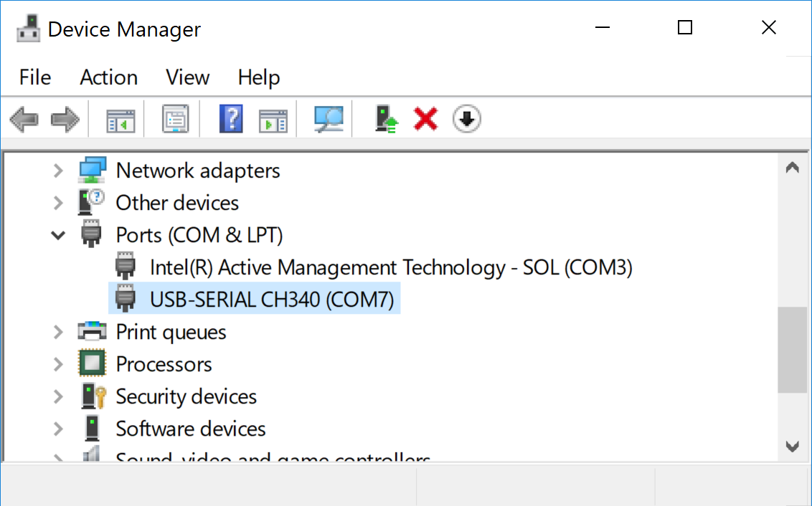Image resolution: width=812 pixels, height=506 pixels.
Task: Select USB-SERIAL CH340 (COM7) device
Action: (272, 300)
